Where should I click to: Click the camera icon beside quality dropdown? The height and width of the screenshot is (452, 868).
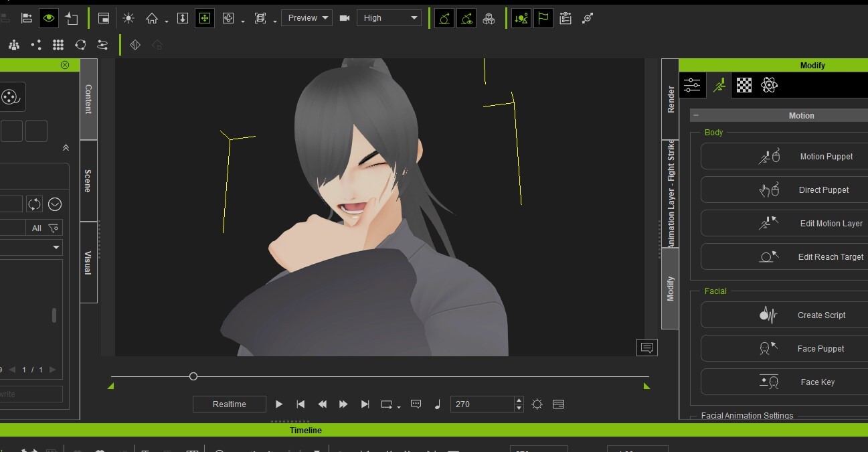click(x=345, y=18)
